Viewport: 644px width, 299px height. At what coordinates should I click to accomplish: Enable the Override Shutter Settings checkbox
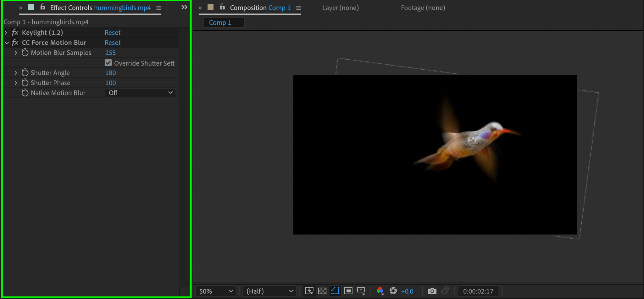click(x=108, y=63)
